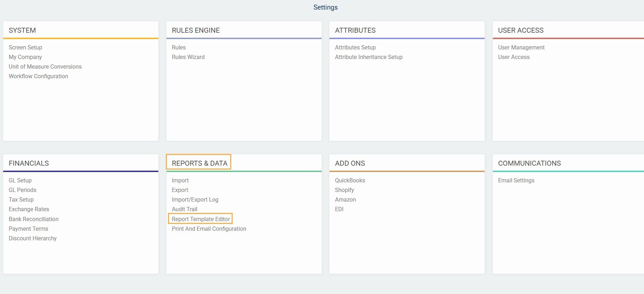This screenshot has width=644, height=294.
Task: Open Unit of Measure Conversions
Action: (x=45, y=66)
